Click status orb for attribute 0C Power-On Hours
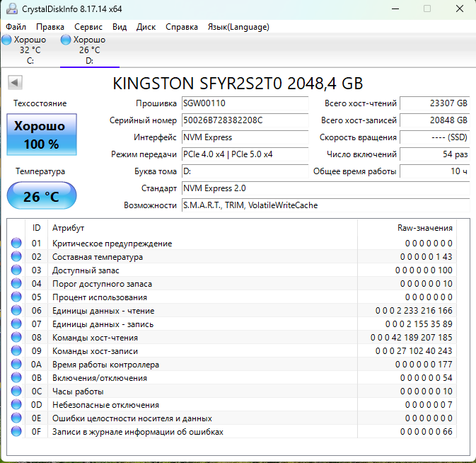The image size is (476, 463). 16,391
